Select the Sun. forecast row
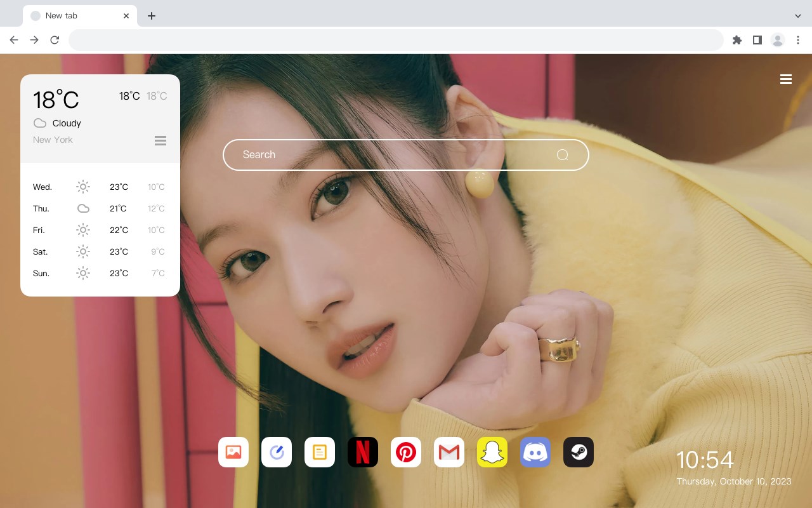 (x=100, y=273)
